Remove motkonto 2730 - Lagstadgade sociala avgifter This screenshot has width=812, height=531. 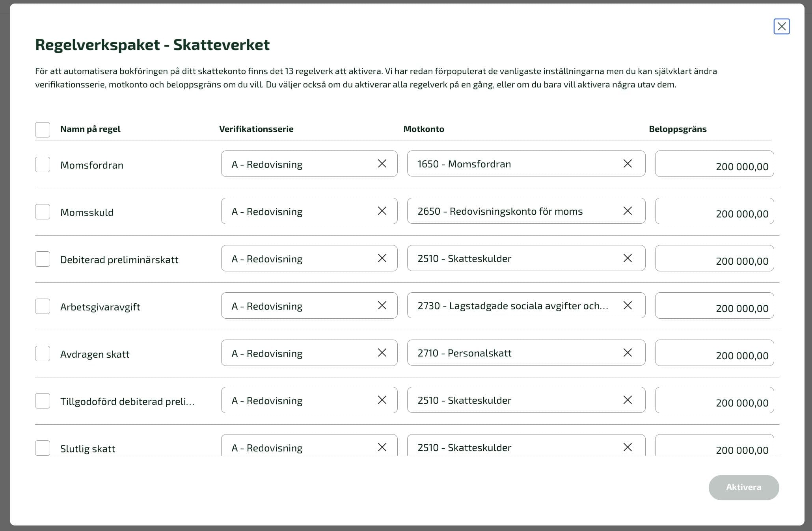pyautogui.click(x=628, y=305)
